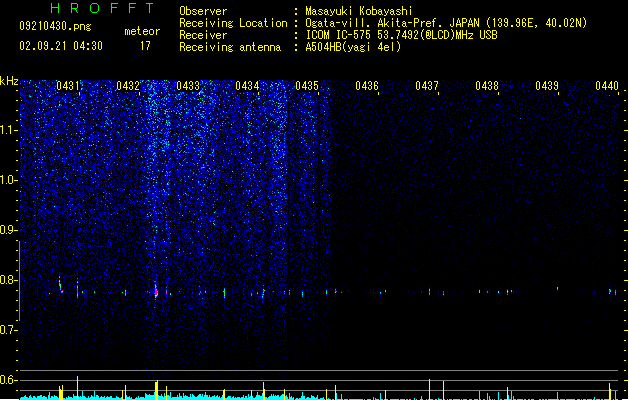This screenshot has height=400, width=629.
Task: Click the meteor label
Action: pos(142,31)
